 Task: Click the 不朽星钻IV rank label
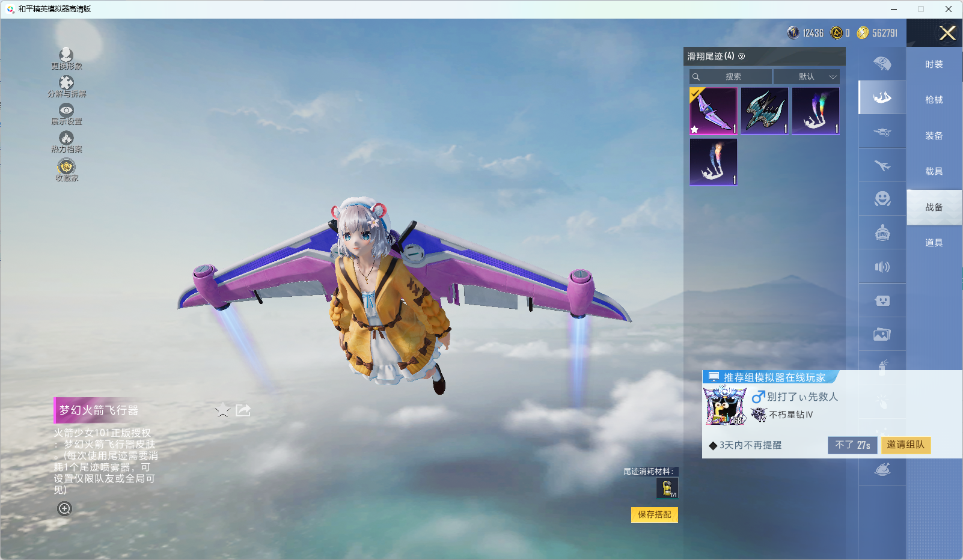[791, 415]
